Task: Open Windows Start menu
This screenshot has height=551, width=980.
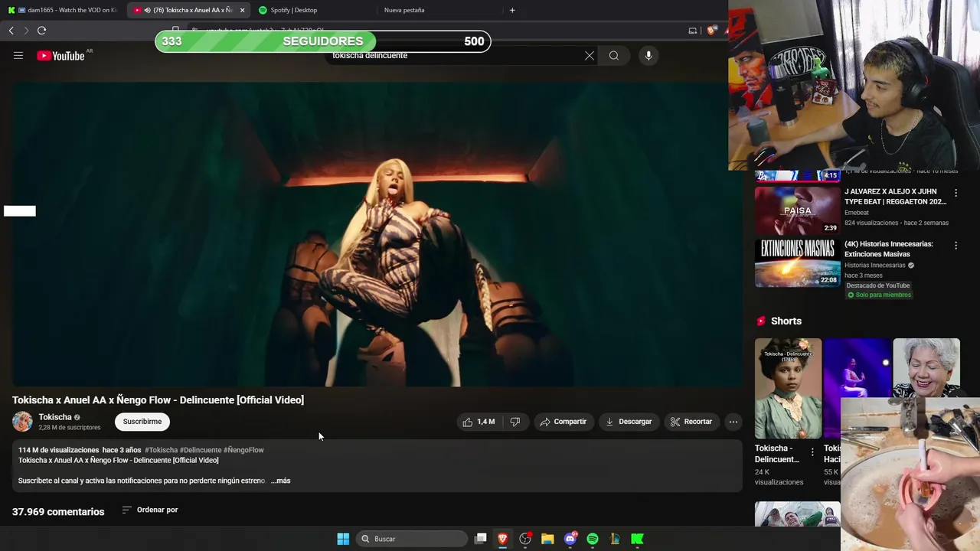Action: coord(343,539)
